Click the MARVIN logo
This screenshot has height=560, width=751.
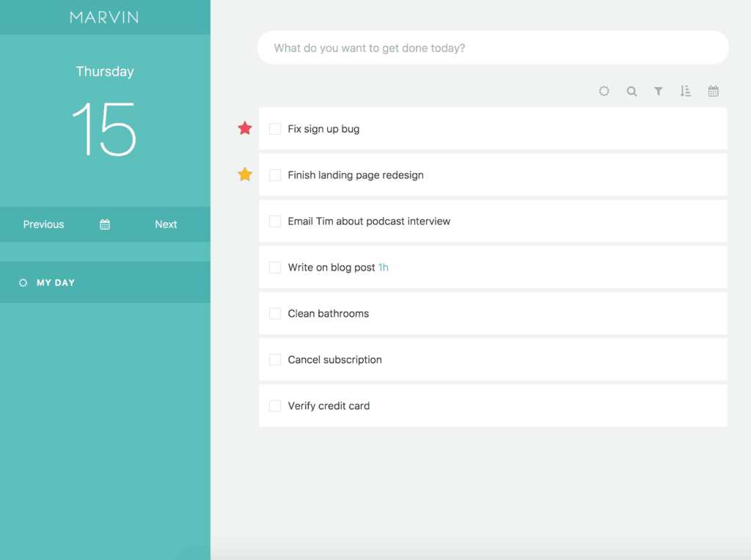(x=104, y=18)
